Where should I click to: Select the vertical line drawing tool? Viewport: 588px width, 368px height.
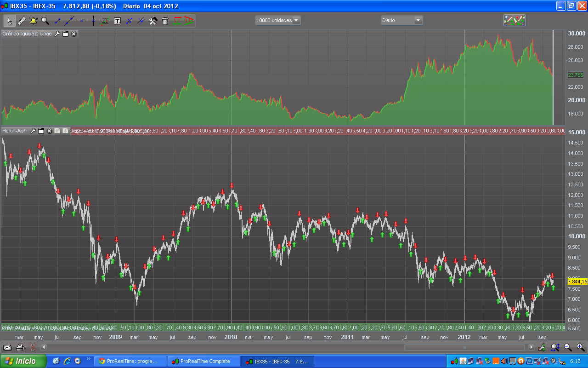pos(93,21)
